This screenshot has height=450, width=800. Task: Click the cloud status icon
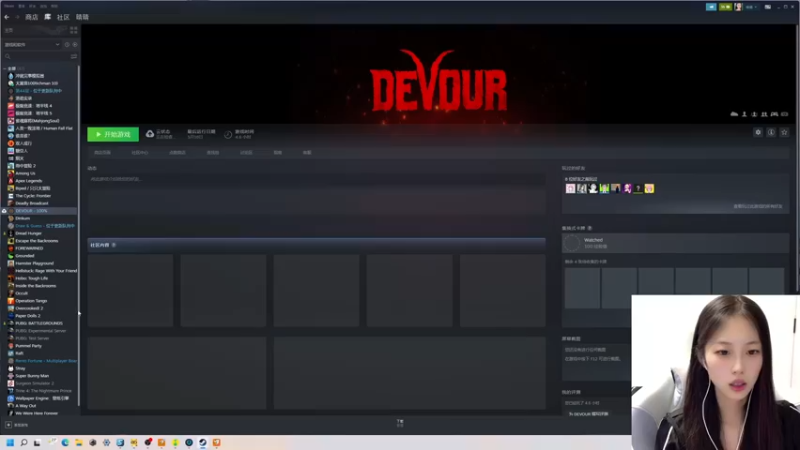point(150,134)
